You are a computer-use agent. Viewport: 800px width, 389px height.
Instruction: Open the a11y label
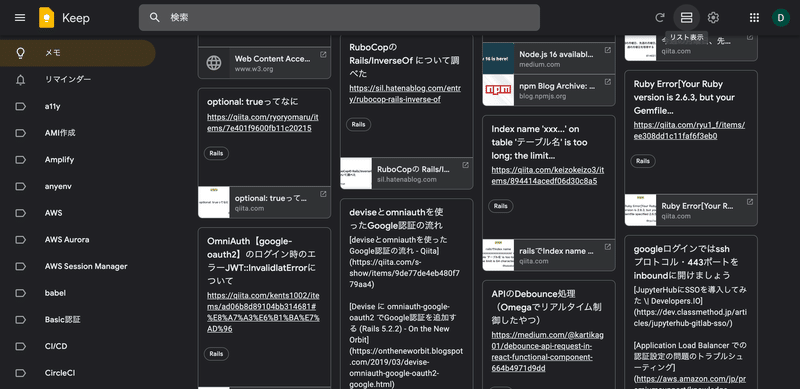coord(78,106)
